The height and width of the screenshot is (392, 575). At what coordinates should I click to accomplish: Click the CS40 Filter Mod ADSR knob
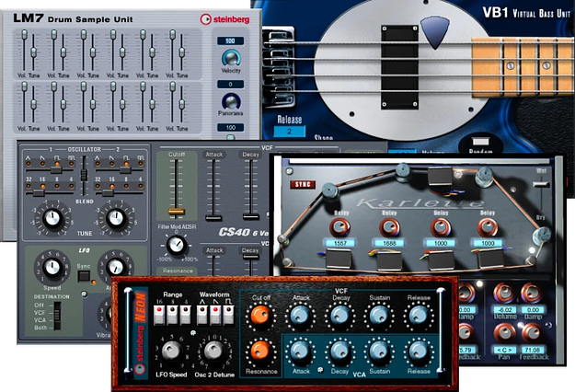(x=177, y=246)
